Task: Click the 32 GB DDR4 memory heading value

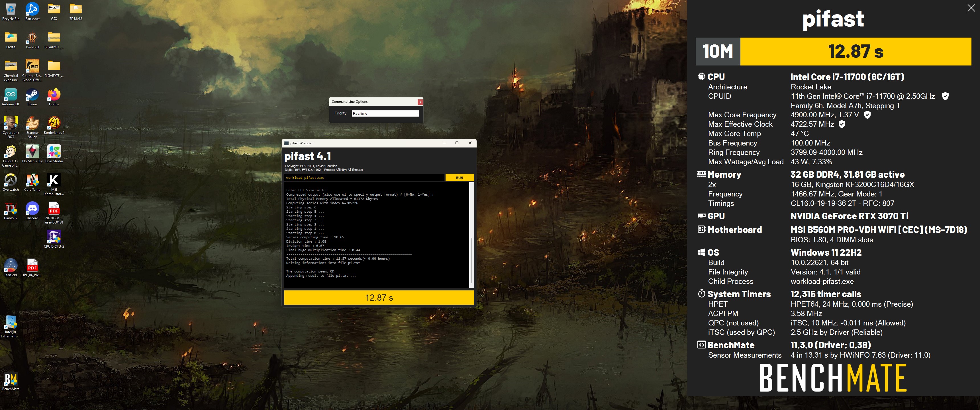Action: coord(847,175)
